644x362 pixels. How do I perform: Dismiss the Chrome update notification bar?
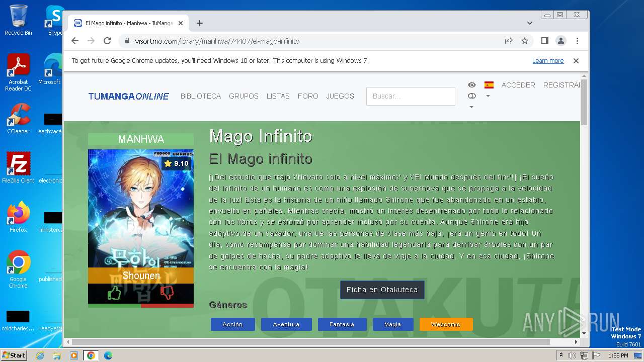click(576, 61)
